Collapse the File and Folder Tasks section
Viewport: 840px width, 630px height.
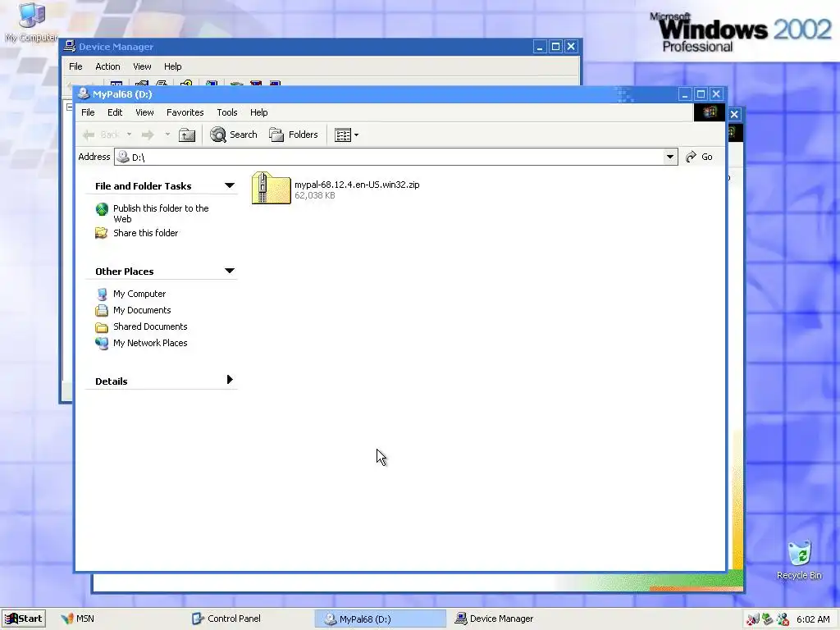(230, 186)
